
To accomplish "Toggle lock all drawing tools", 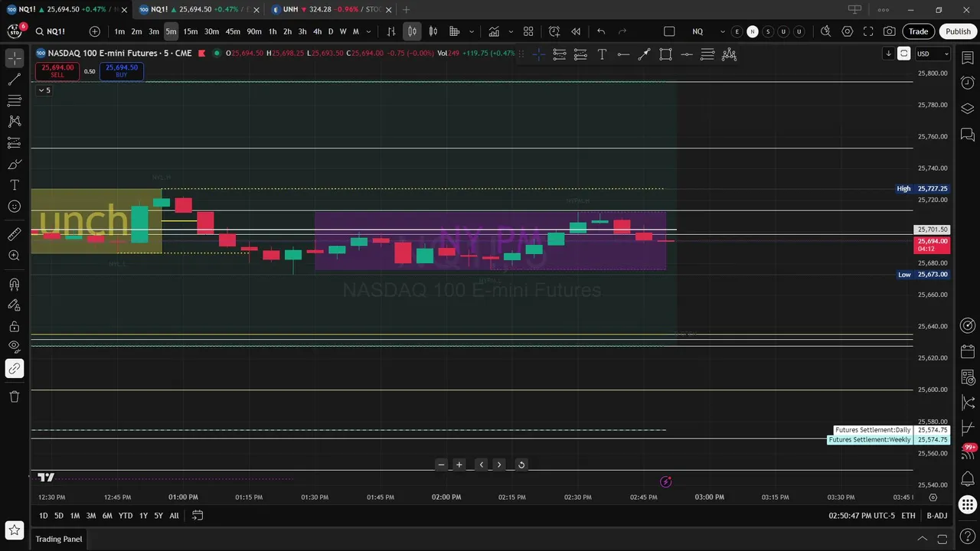I will coord(15,327).
